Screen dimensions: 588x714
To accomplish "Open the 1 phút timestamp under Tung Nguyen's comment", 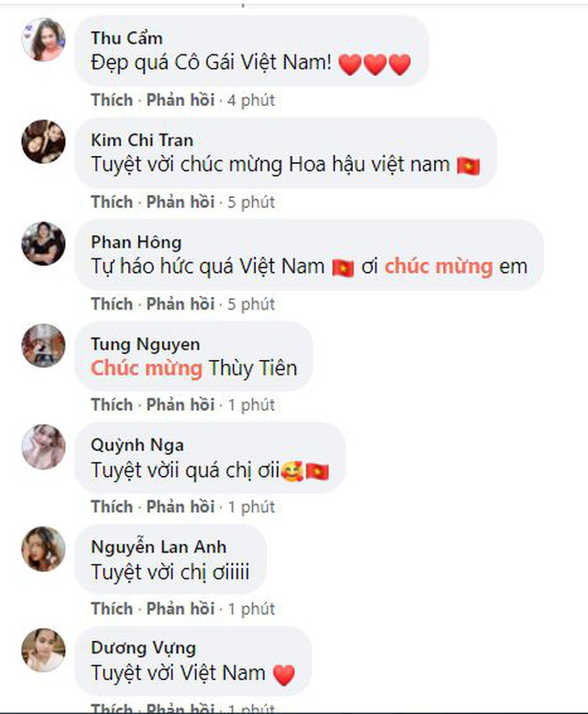I will [251, 405].
